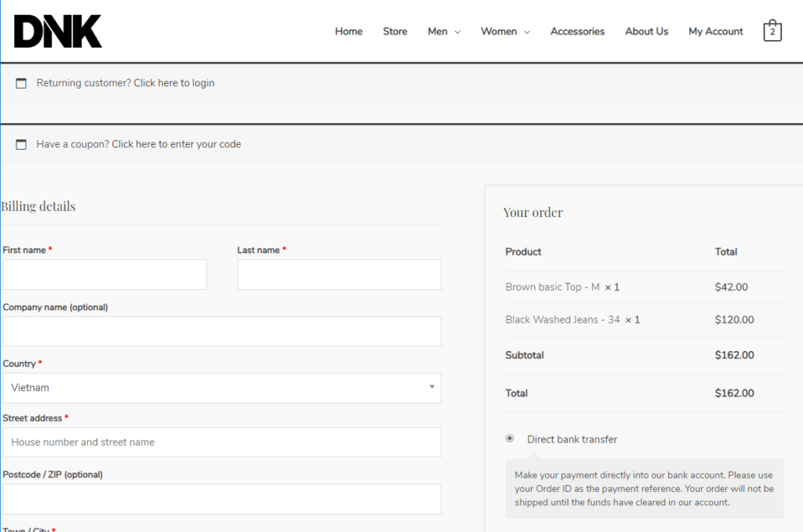The image size is (803, 532).
Task: Go to Home page
Action: pos(349,31)
